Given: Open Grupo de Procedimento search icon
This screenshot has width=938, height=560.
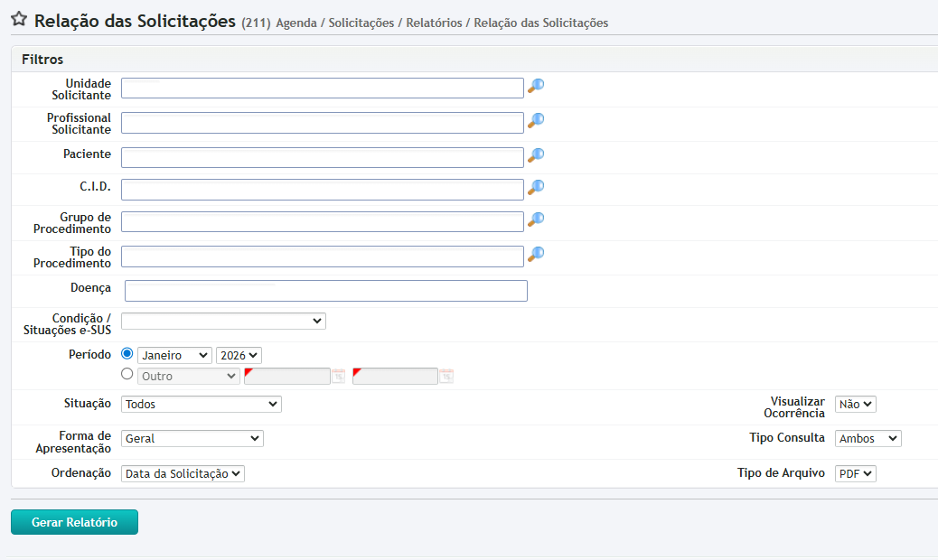Looking at the screenshot, I should 536,219.
